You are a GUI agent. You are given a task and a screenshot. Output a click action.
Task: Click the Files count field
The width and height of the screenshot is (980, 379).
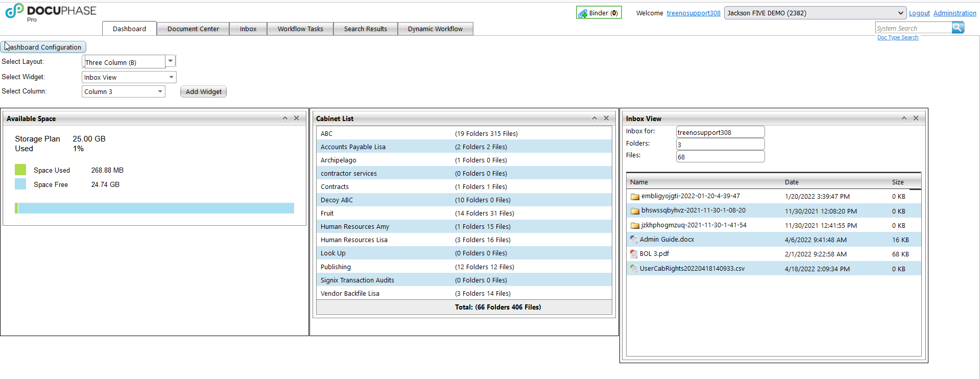(x=720, y=156)
